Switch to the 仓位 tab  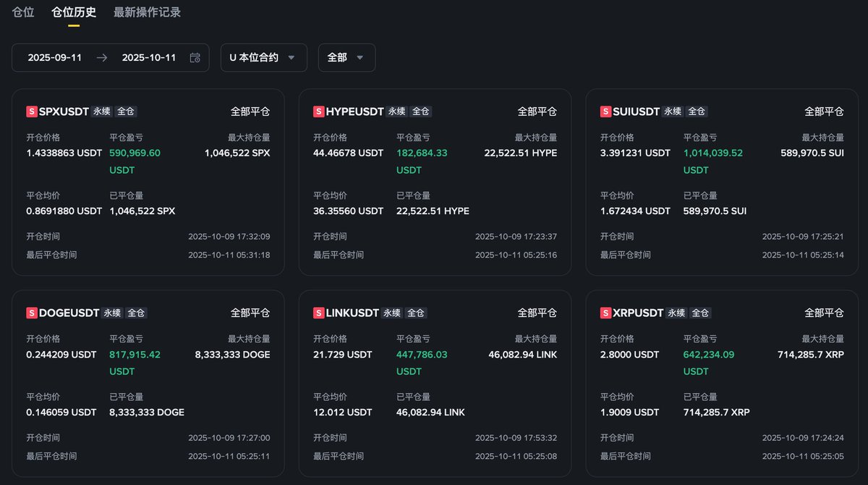23,12
